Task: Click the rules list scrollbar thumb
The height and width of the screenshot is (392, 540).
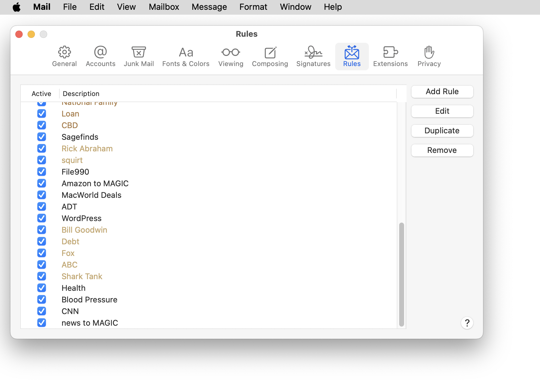Action: [x=402, y=275]
